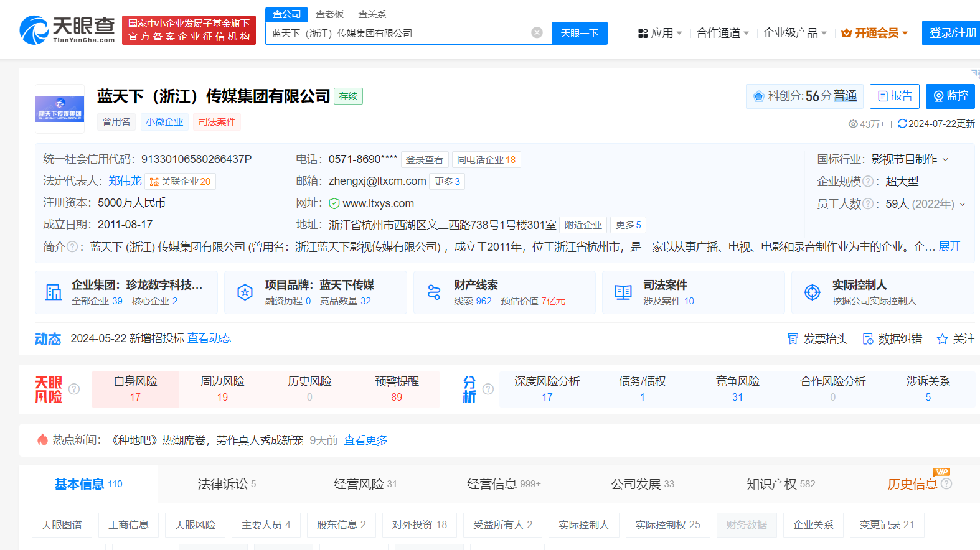
Task: Click the TianYanCha logo
Action: coord(67,30)
